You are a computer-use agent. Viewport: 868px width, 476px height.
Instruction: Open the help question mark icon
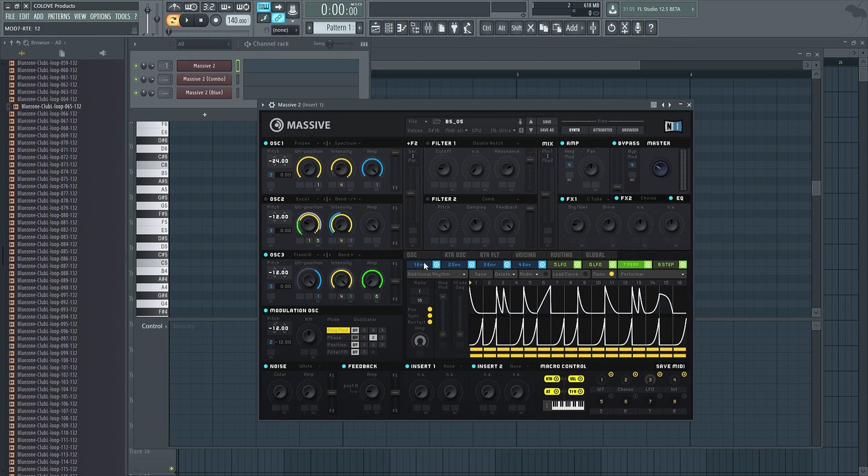pos(651,28)
